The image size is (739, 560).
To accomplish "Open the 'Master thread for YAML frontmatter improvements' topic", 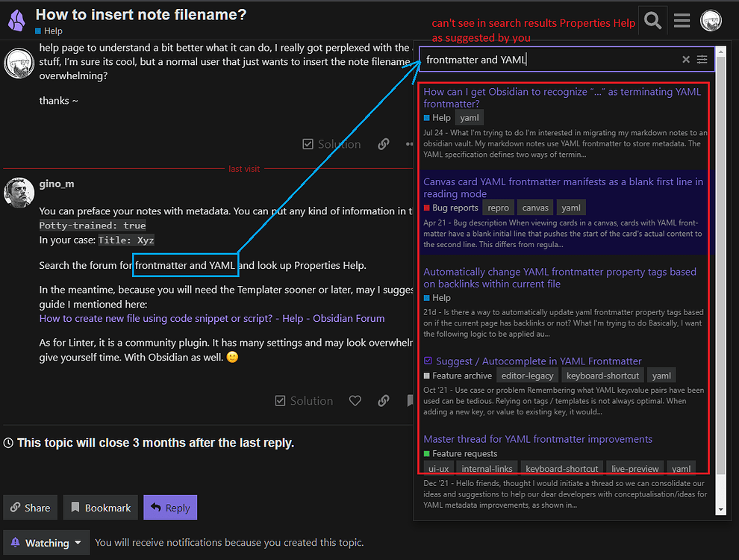I will 538,439.
